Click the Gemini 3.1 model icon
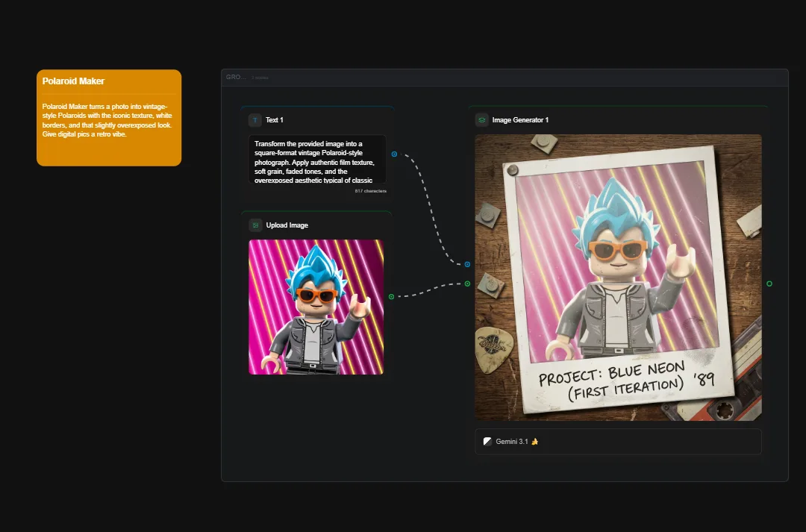Screen dimensions: 806x532 pyautogui.click(x=488, y=441)
